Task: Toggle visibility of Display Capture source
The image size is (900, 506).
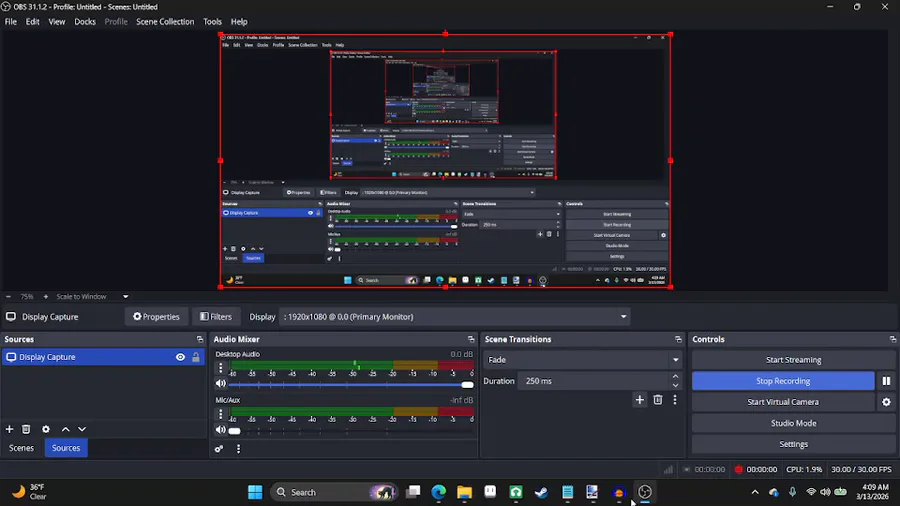Action: tap(180, 357)
